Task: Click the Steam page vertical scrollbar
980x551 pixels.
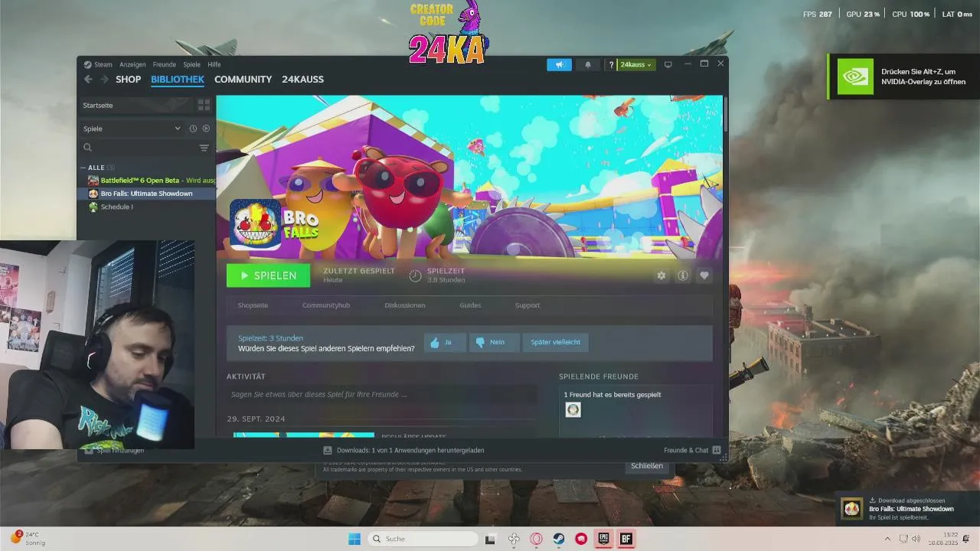Action: tap(725, 115)
